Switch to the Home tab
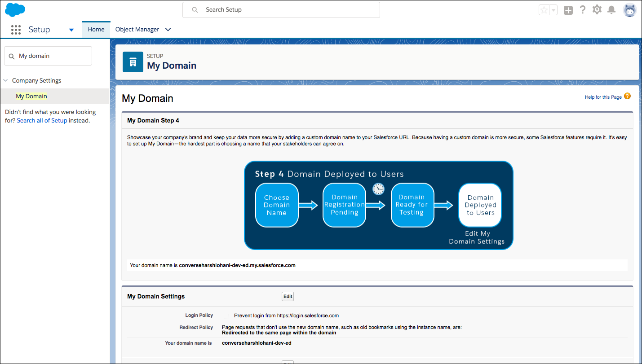Viewport: 642px width, 364px height. 96,30
